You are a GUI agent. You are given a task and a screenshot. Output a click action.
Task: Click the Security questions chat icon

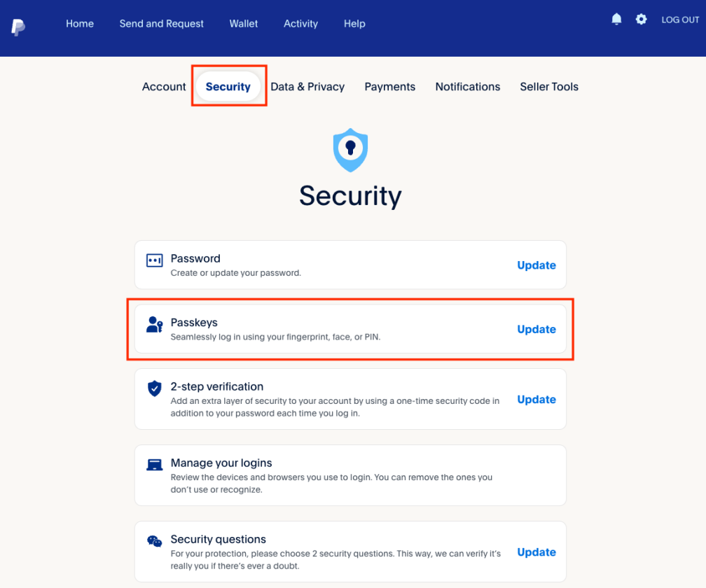[153, 540]
